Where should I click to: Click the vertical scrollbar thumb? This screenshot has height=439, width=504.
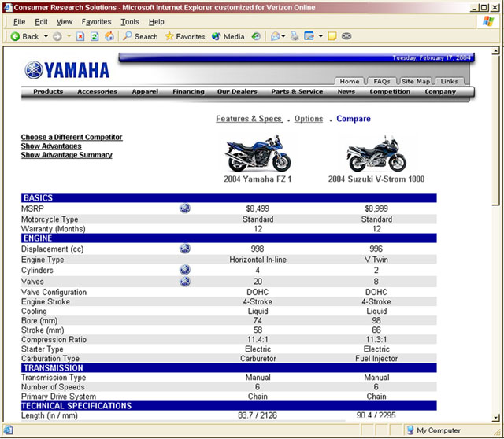(x=496, y=130)
